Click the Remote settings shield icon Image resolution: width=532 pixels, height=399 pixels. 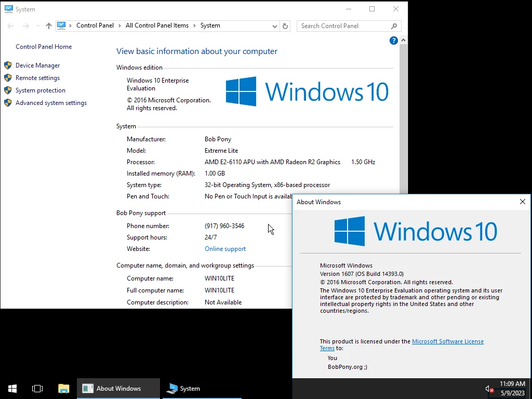(x=8, y=78)
